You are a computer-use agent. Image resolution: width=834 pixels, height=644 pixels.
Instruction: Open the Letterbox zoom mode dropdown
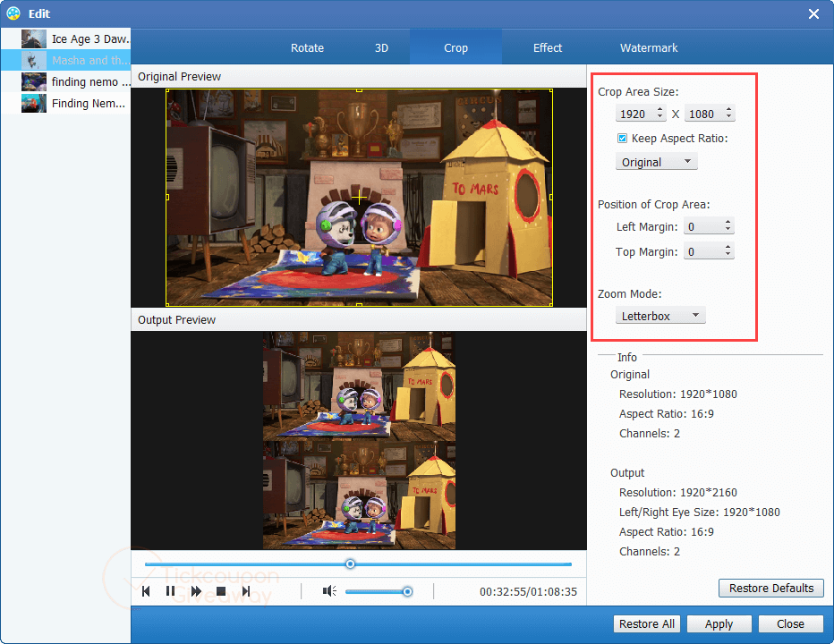tap(660, 316)
